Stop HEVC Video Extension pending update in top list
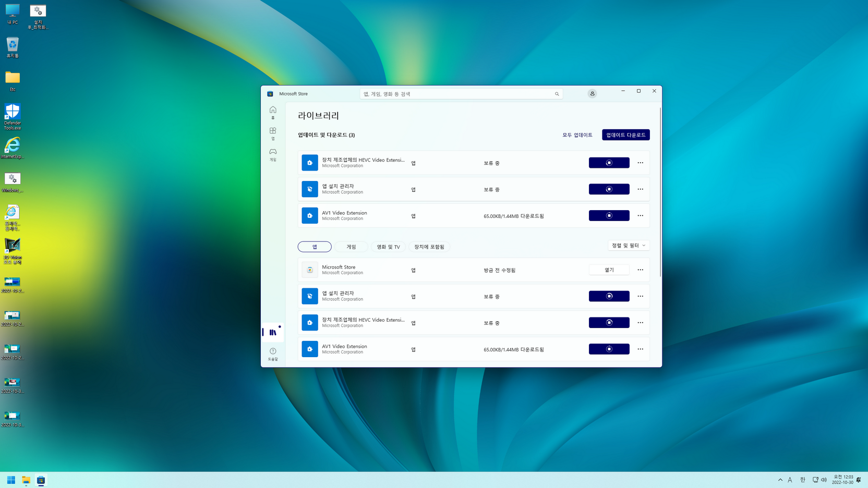 tap(609, 163)
